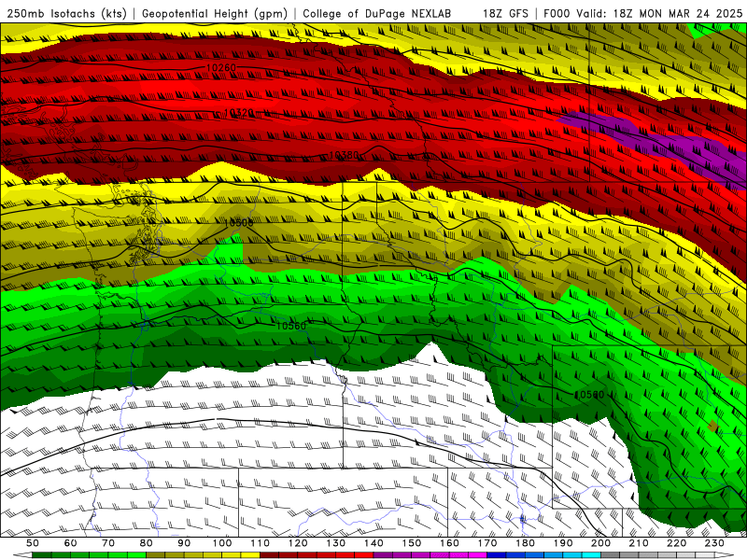
Task: Click the 190 knot colorbar tick label
Action: point(563,543)
